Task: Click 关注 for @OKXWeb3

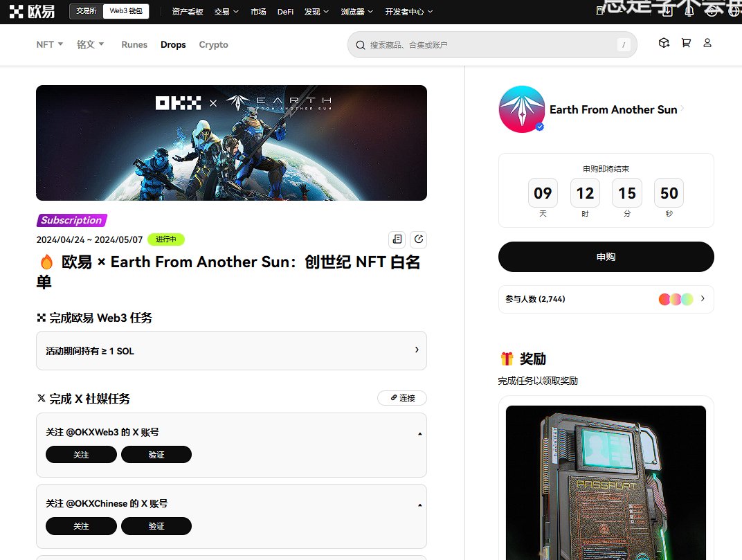Action: click(x=82, y=455)
